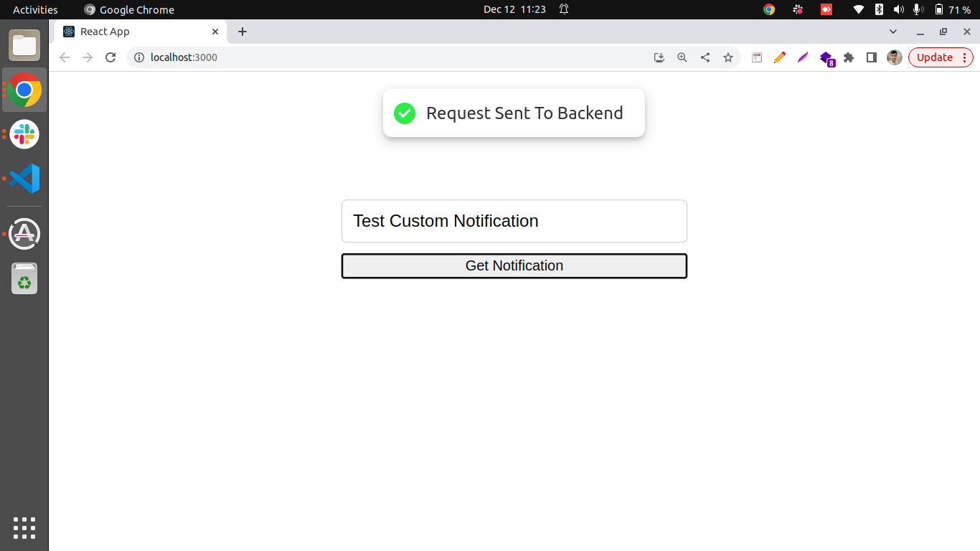Select the React App tab
980x551 pixels.
tap(129, 32)
